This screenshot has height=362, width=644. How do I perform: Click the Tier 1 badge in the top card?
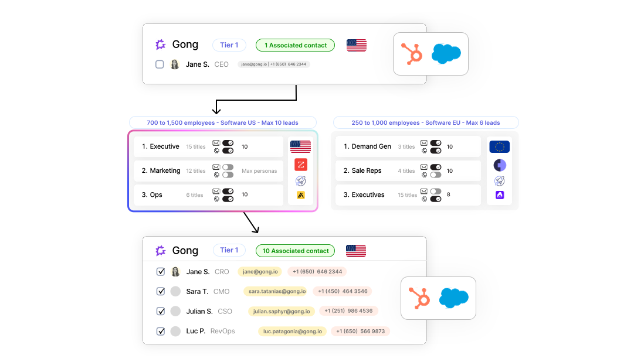[x=229, y=45]
